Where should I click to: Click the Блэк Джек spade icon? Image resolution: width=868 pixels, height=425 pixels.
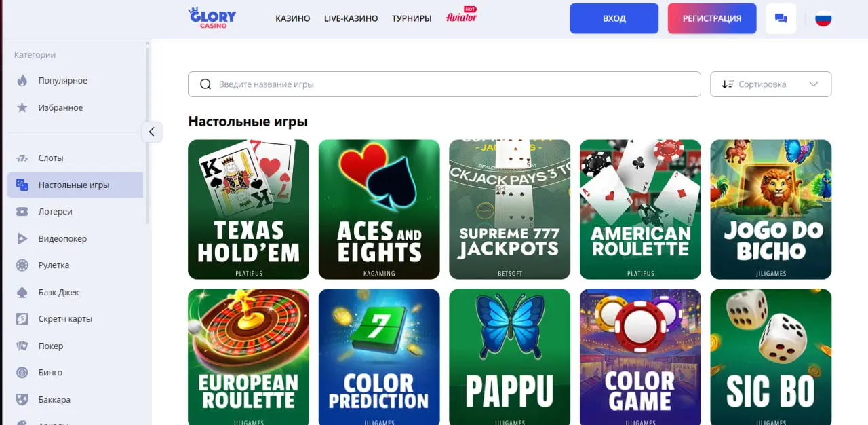click(x=22, y=292)
